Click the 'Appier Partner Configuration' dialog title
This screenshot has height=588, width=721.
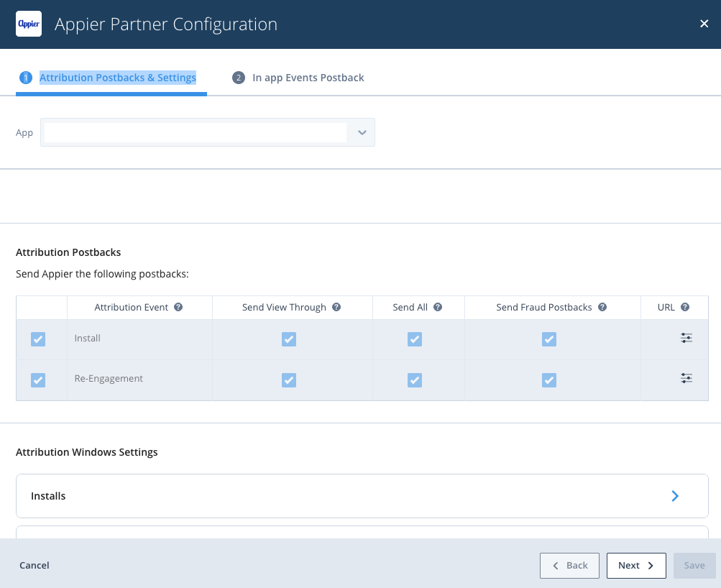[x=166, y=24]
